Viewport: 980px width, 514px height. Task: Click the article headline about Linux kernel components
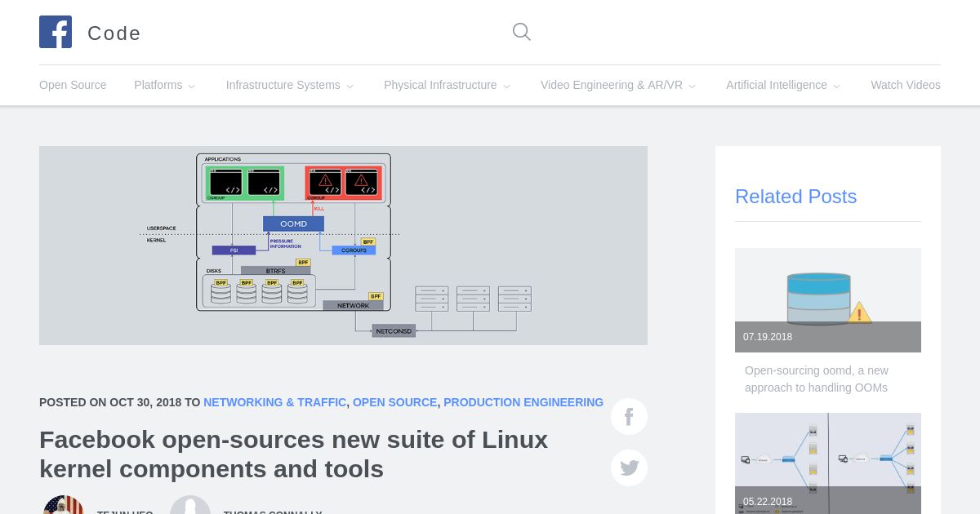(x=294, y=454)
